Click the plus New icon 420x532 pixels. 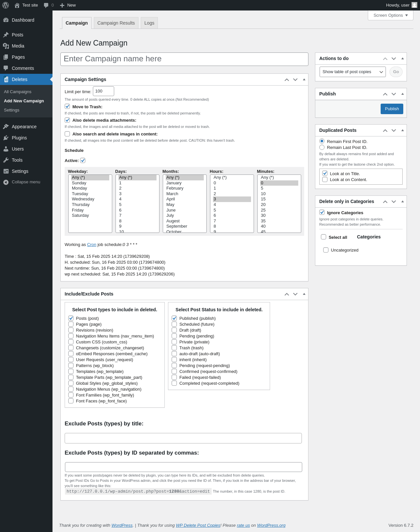pos(62,5)
